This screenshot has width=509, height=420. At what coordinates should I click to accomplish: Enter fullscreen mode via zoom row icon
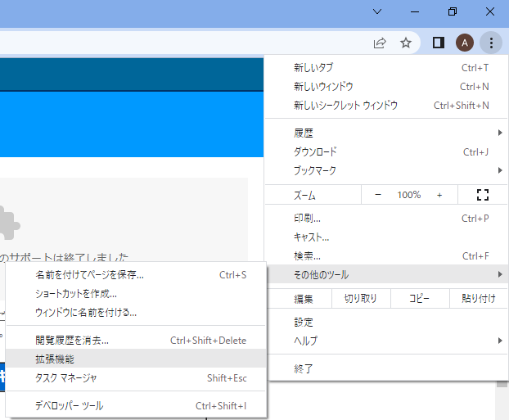pos(483,195)
